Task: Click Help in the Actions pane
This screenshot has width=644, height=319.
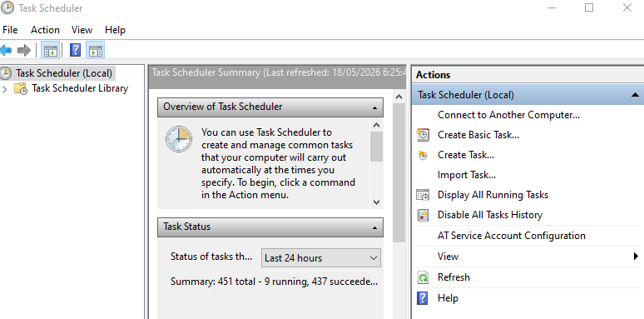Action: click(x=448, y=298)
